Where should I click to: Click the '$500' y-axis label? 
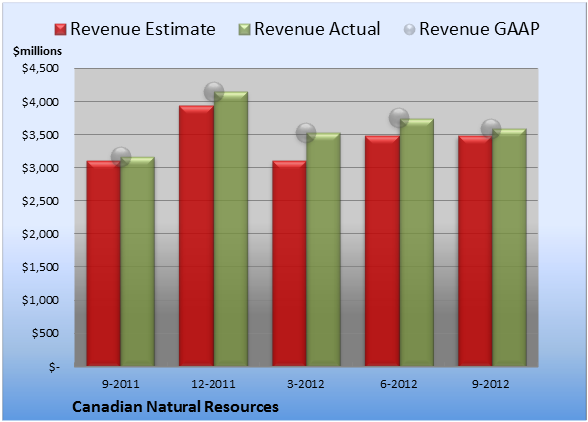45,333
